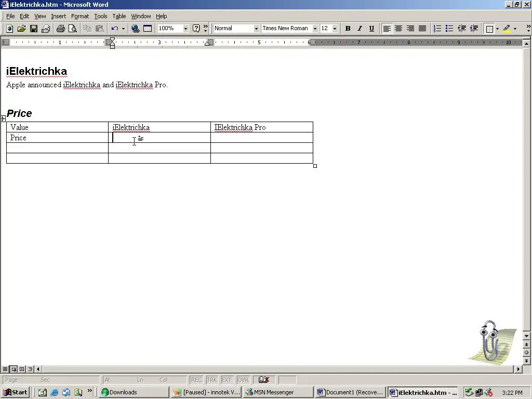Open the Zoom 100% dropdown

click(185, 29)
